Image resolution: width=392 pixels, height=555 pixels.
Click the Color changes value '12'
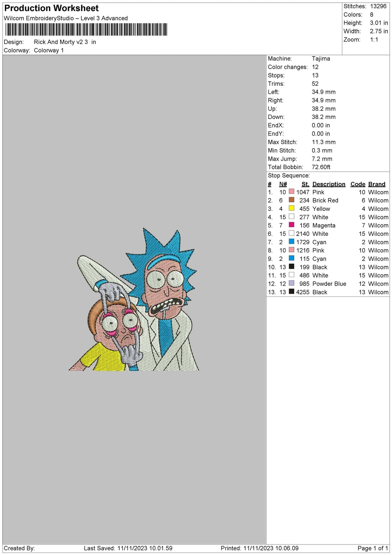coord(315,67)
